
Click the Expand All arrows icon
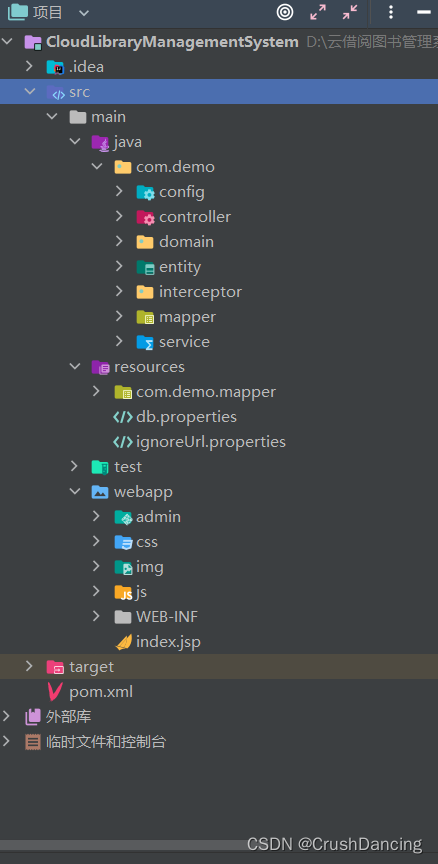pos(318,12)
